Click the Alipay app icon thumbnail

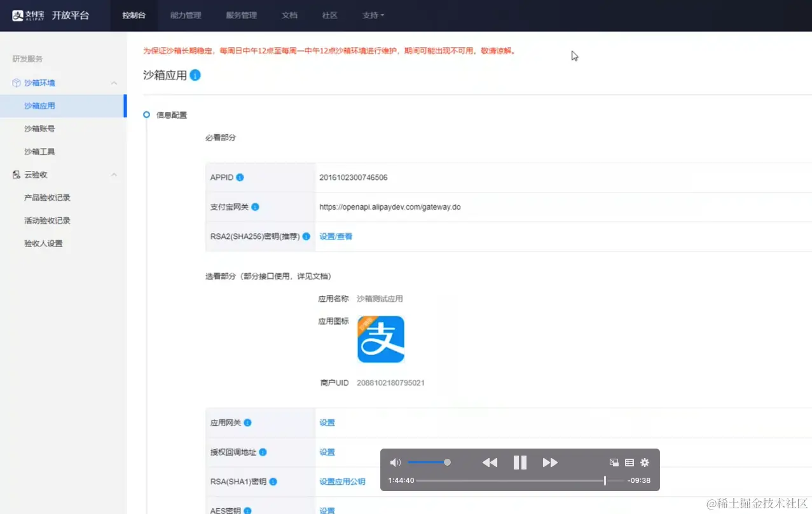coord(381,339)
